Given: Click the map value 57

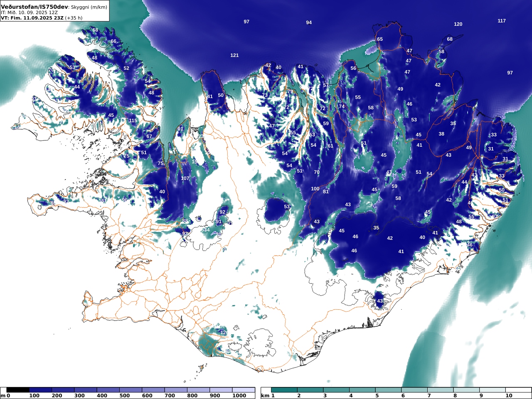Looking at the screenshot, I should (x=326, y=85).
